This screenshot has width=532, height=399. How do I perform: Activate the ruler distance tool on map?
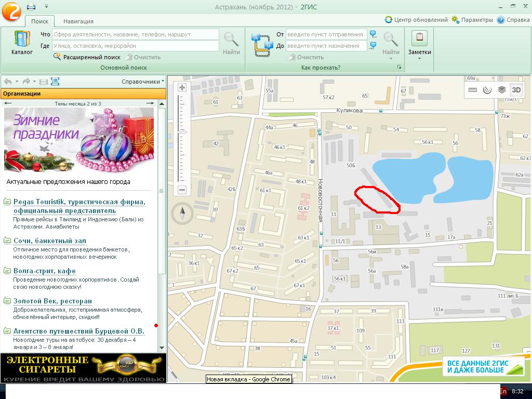point(473,90)
